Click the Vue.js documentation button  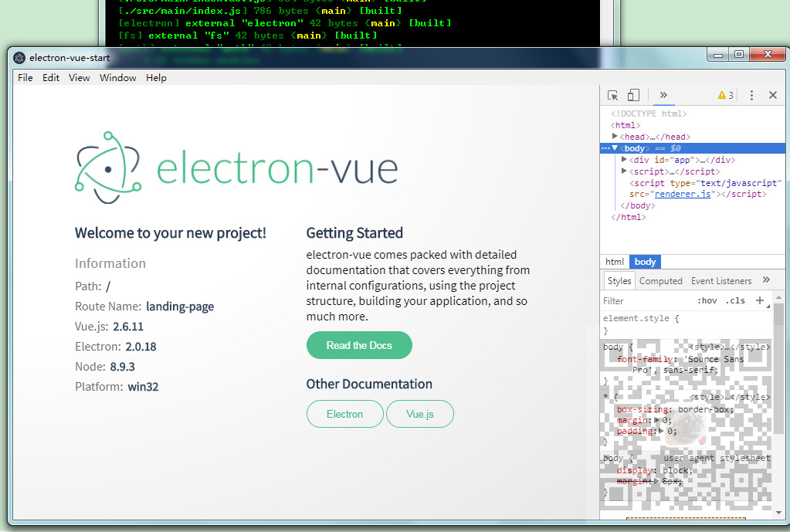419,414
